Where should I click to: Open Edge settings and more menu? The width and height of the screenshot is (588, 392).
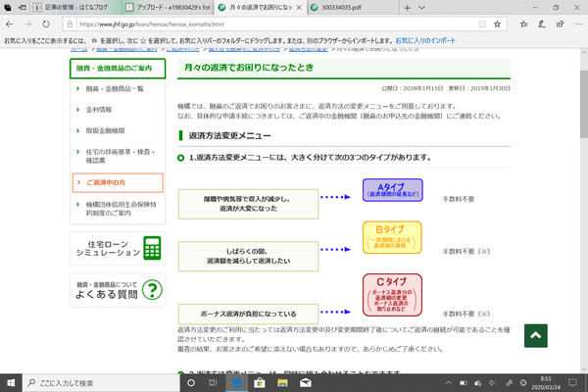[x=578, y=24]
